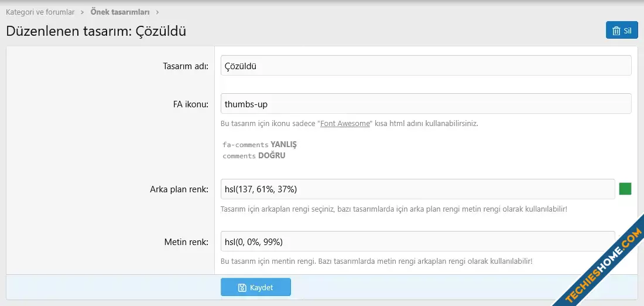This screenshot has width=644, height=306.
Task: Click the "FA ikonu:" label
Action: pyautogui.click(x=191, y=104)
